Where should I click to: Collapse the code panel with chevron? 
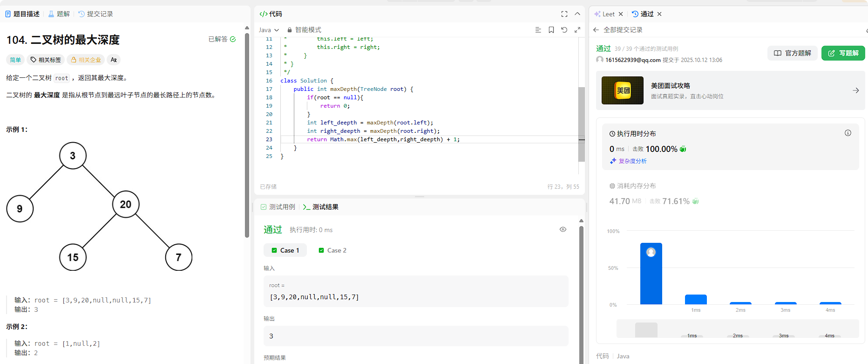pos(577,14)
